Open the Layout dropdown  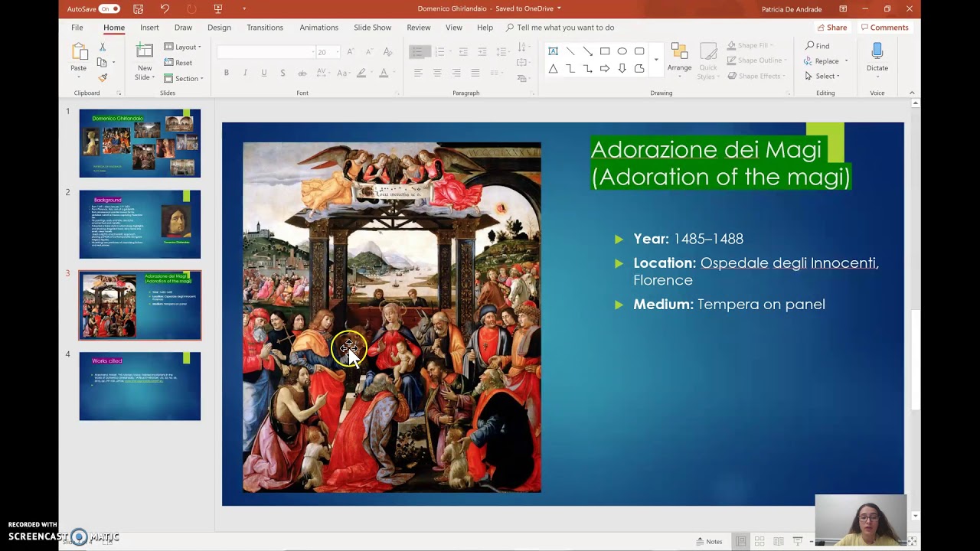[x=183, y=47]
